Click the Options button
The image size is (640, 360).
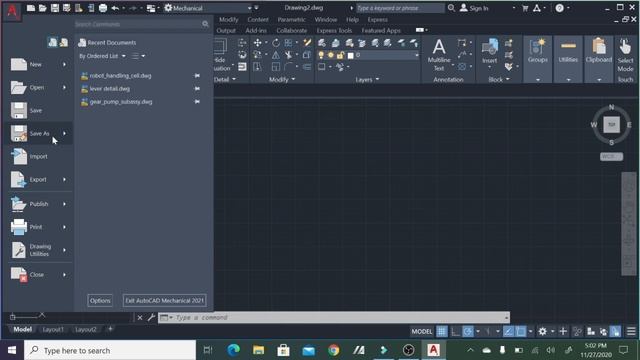(100, 300)
